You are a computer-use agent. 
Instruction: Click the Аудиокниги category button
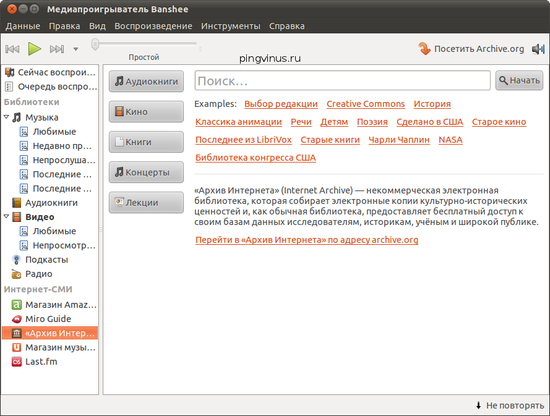pos(146,81)
